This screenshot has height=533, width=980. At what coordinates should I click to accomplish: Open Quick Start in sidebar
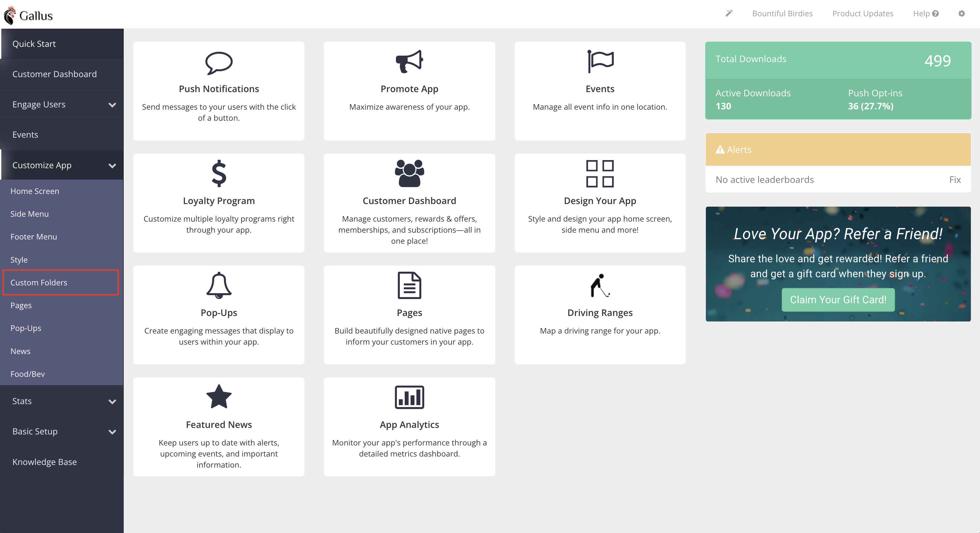click(x=62, y=44)
